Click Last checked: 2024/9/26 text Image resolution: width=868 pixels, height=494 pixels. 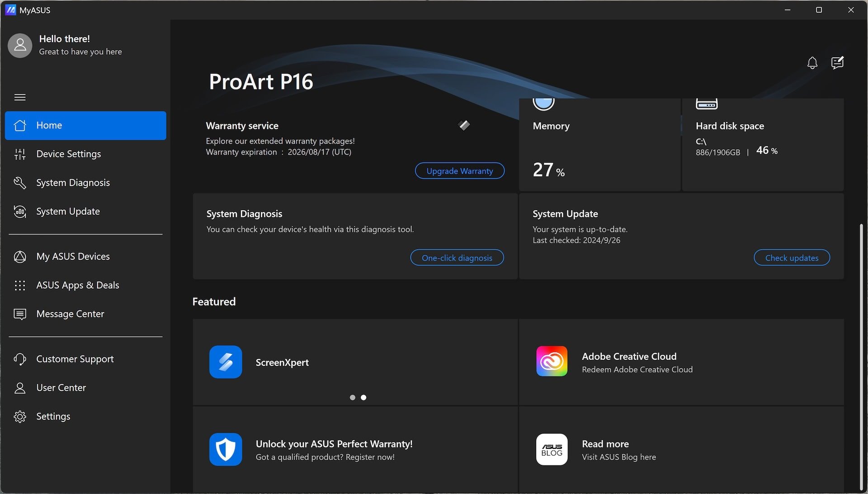(576, 240)
